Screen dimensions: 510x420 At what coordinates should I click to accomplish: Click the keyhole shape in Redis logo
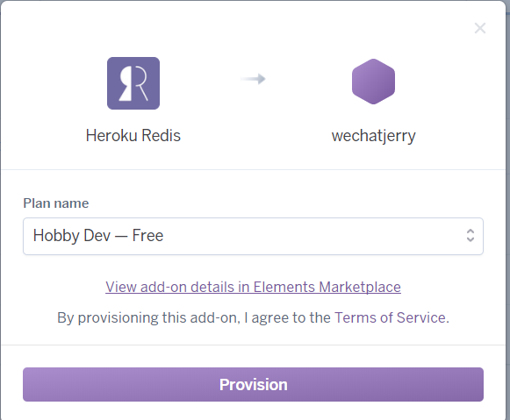pos(126,83)
